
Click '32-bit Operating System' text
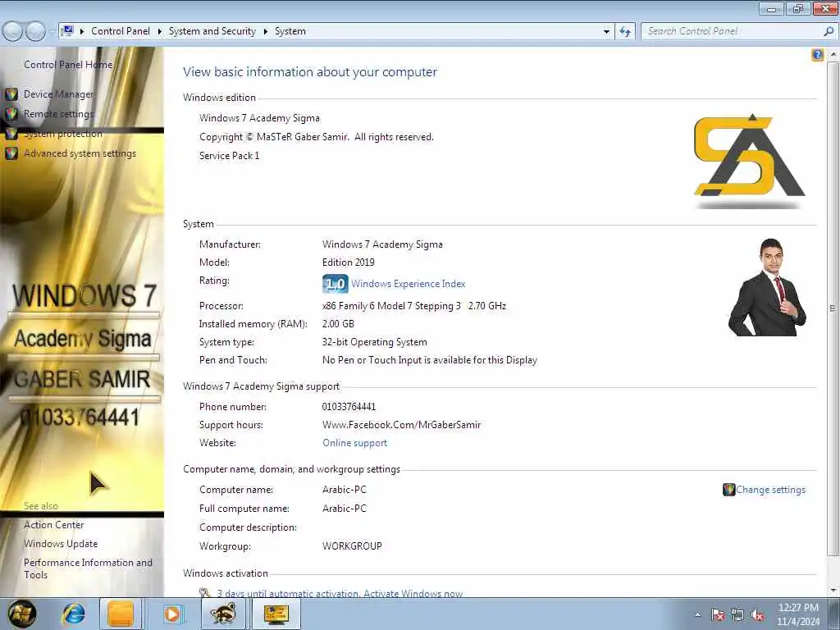tap(374, 342)
